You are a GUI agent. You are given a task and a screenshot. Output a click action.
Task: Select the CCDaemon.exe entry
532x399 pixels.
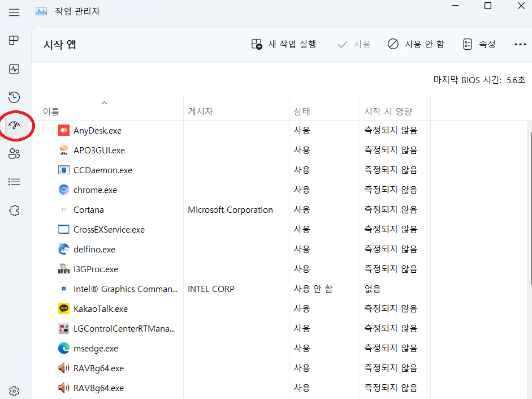[x=103, y=170]
